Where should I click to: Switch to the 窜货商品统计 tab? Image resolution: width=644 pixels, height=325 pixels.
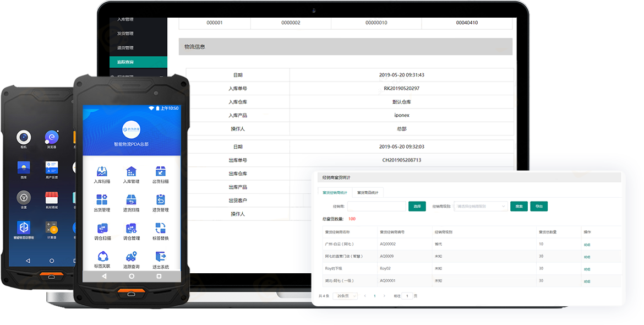tap(368, 193)
